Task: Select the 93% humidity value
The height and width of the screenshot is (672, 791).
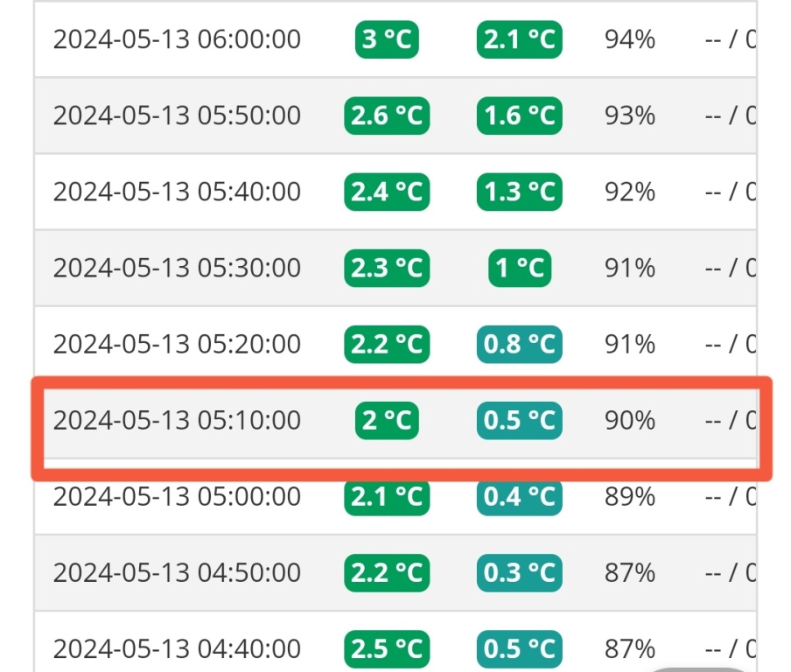Action: coord(629,115)
